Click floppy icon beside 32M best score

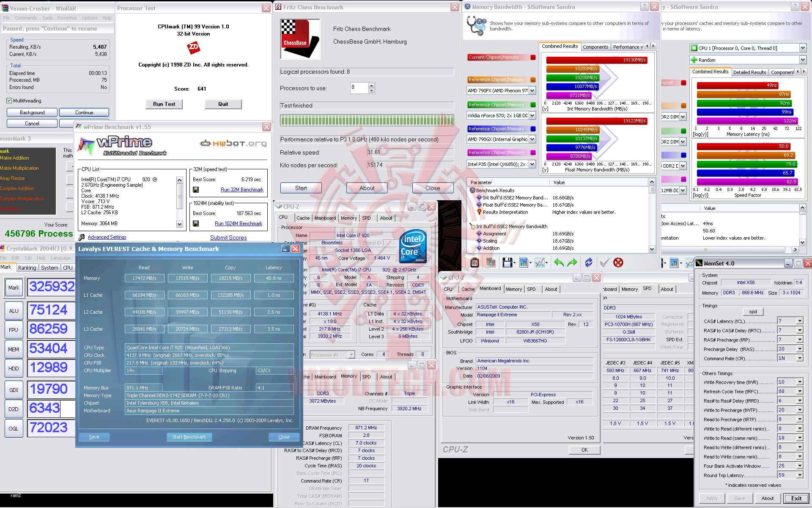tap(196, 190)
